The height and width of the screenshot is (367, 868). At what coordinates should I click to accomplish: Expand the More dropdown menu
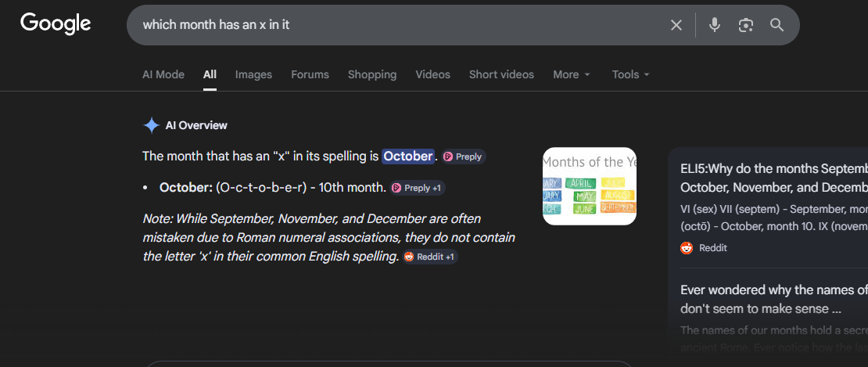(572, 74)
